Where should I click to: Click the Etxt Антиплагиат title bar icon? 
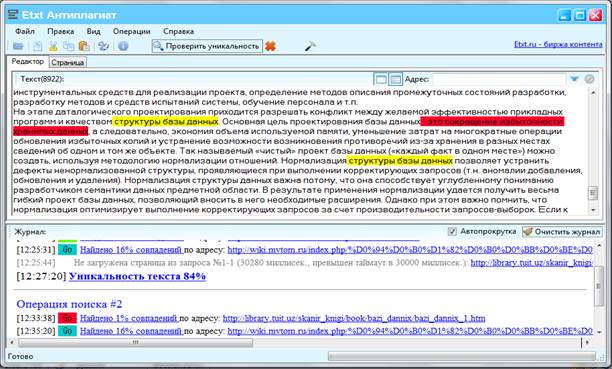pyautogui.click(x=13, y=15)
